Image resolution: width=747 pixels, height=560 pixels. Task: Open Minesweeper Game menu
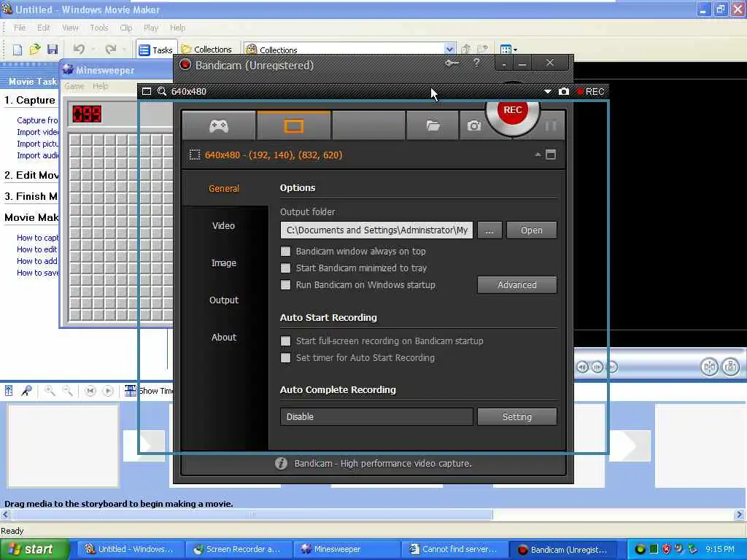click(74, 86)
